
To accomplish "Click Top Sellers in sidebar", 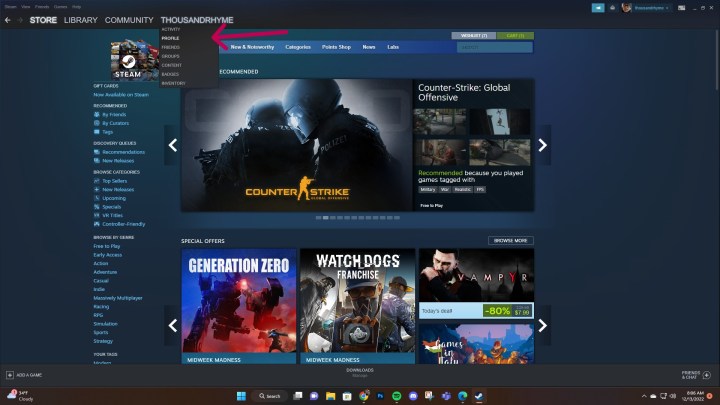I will point(115,181).
